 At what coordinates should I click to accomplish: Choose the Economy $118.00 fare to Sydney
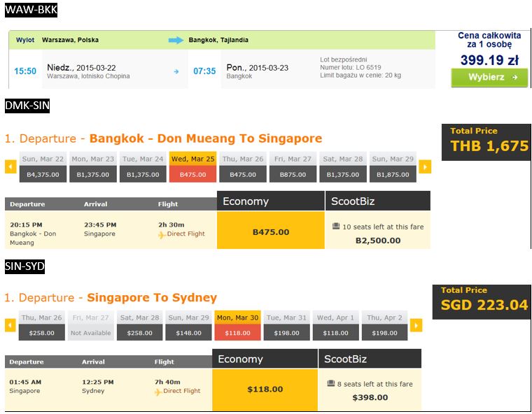point(265,390)
